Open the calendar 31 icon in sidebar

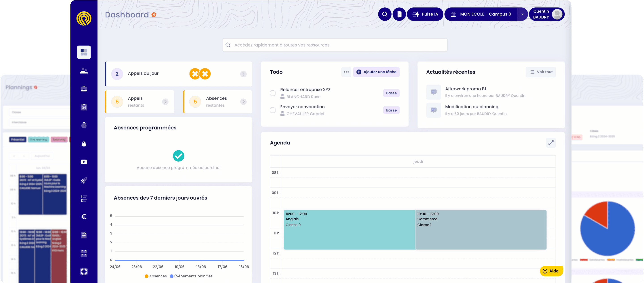pos(84,107)
